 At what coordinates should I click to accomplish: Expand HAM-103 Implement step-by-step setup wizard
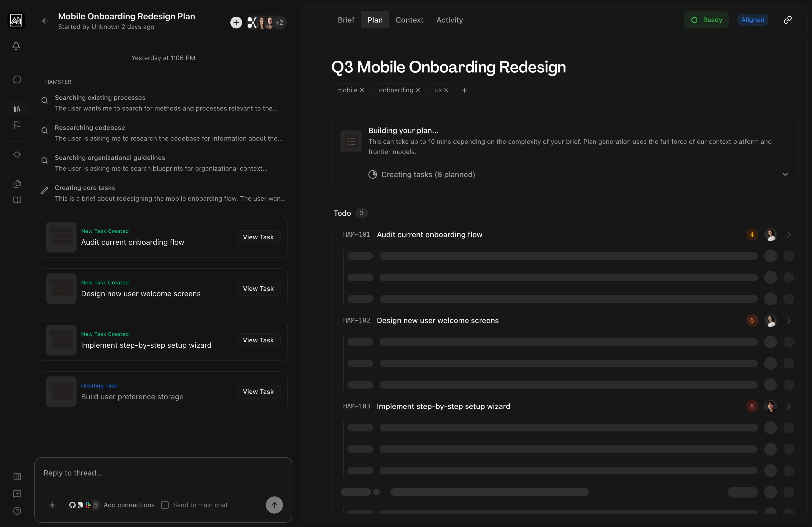coord(789,406)
